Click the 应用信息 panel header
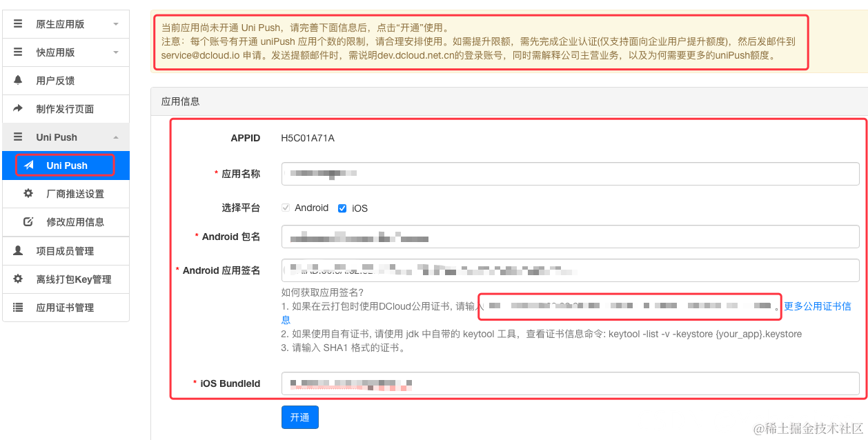The height and width of the screenshot is (440, 868). 509,101
